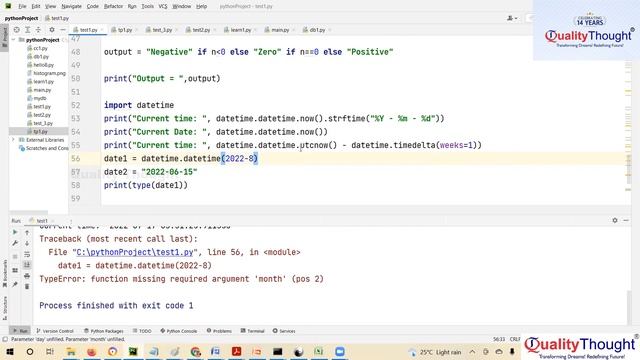Open File Explorer from taskbar
Viewport: 640px width, 360px height.
click(x=71, y=352)
